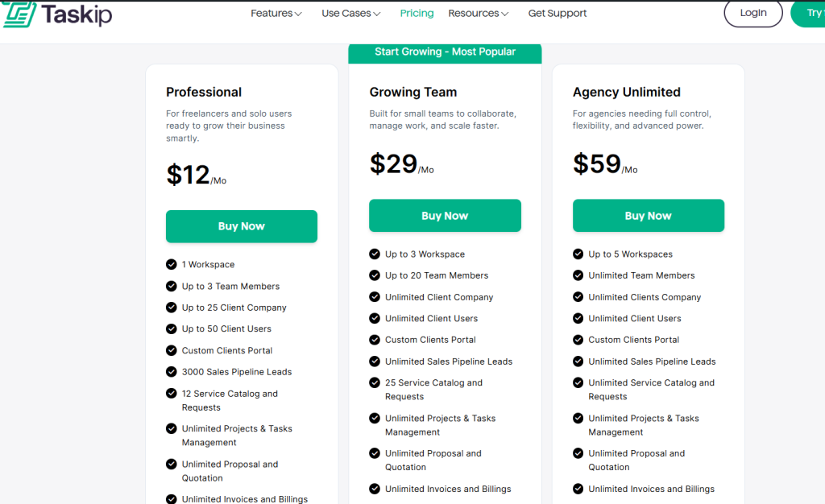
Task: Purchase the Agency Unlimited plan
Action: coord(648,216)
